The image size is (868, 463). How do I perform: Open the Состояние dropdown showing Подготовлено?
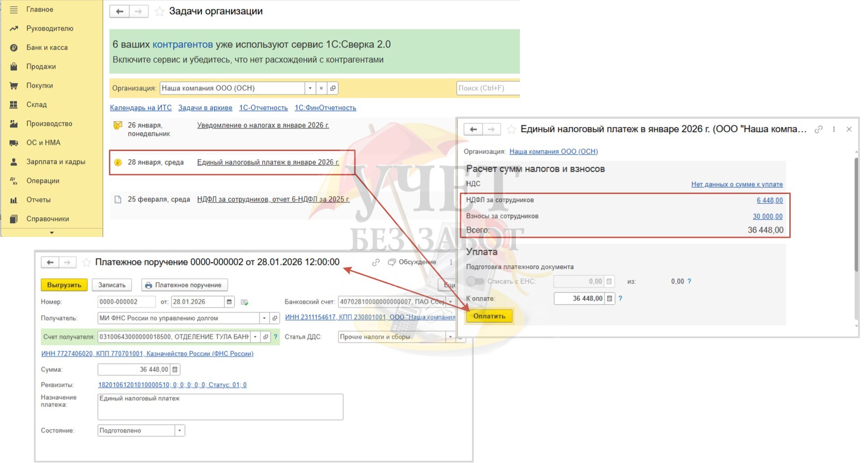179,430
